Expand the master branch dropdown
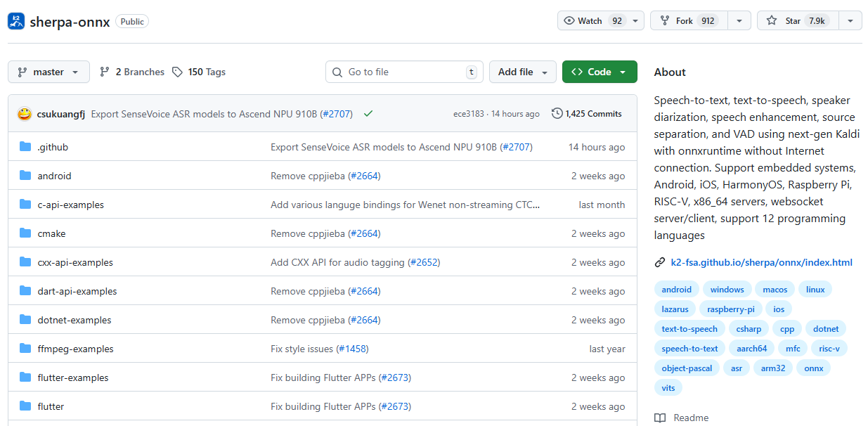 [48, 72]
